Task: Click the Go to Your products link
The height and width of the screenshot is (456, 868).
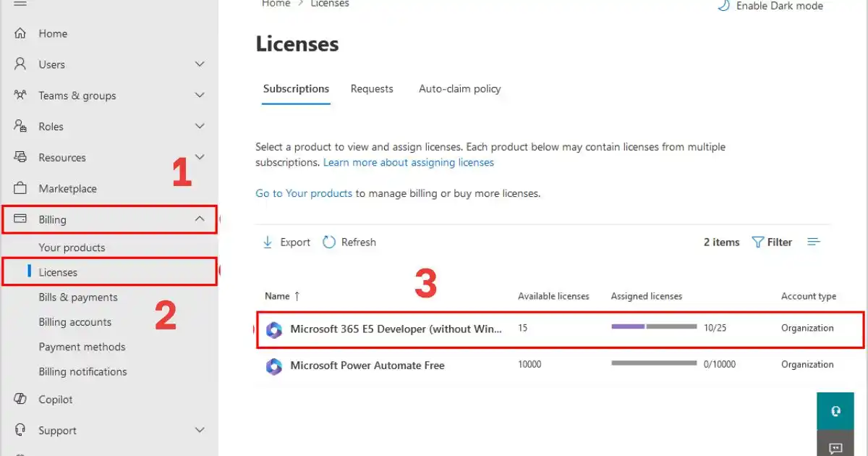Action: click(304, 193)
